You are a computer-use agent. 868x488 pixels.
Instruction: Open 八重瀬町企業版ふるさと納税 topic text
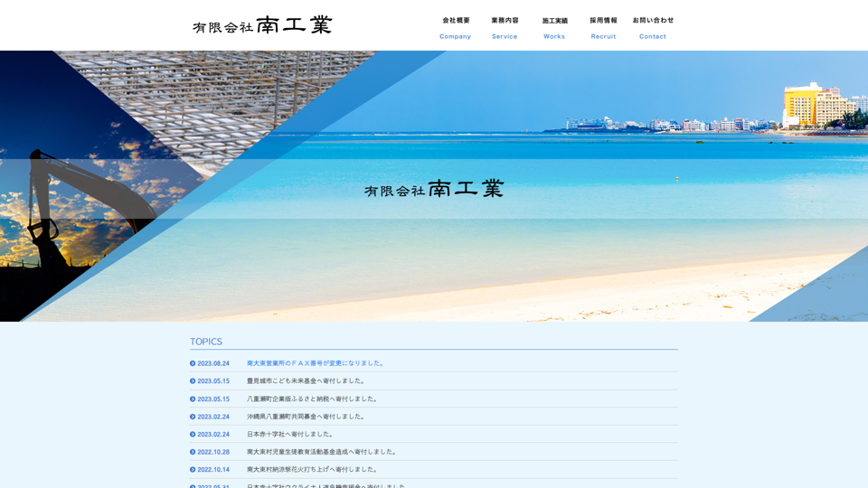point(312,399)
